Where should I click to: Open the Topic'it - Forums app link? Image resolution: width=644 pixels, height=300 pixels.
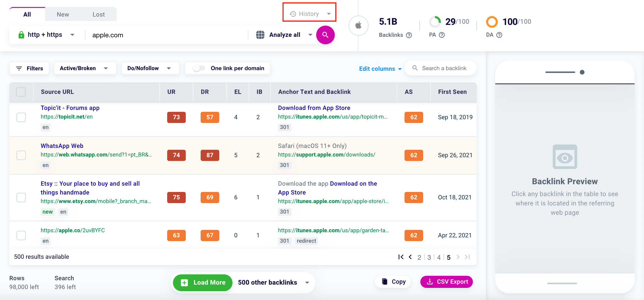point(70,108)
